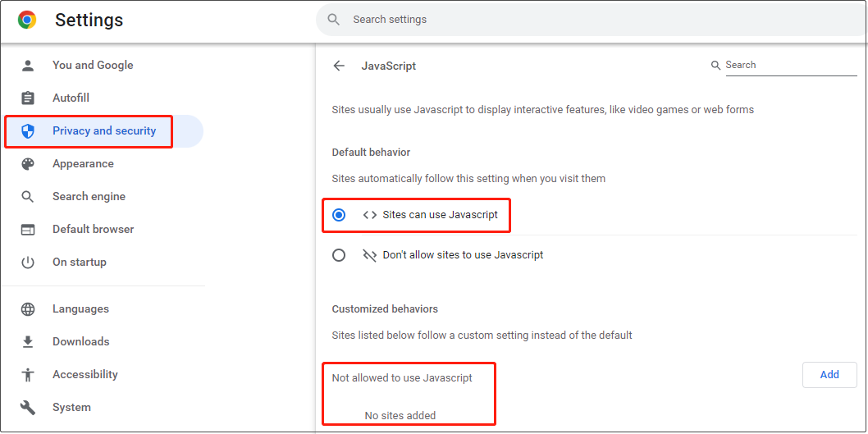This screenshot has height=434, width=868.
Task: Click the Search settings field
Action: click(592, 20)
